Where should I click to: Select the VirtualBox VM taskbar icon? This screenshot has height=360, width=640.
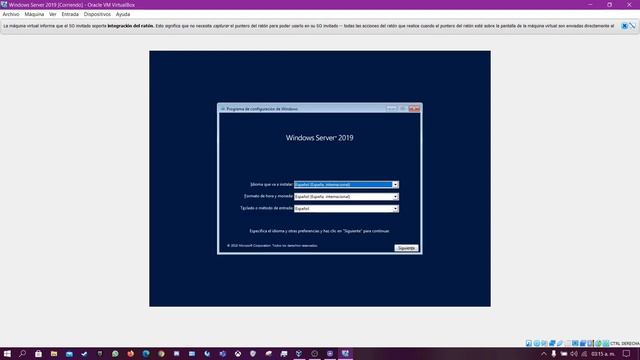[x=345, y=353]
